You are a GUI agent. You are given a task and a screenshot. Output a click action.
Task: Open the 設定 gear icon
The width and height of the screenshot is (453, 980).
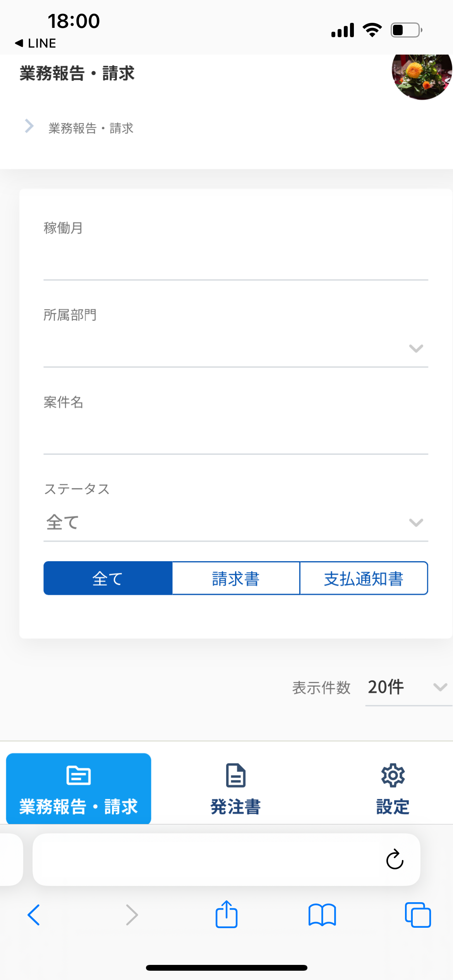[393, 776]
